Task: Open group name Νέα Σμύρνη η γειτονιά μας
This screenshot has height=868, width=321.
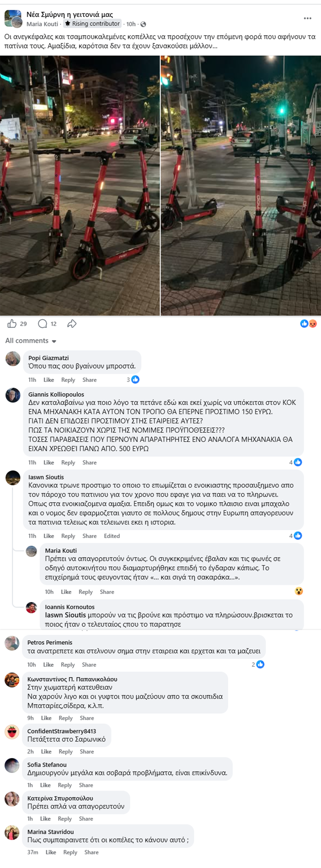Action: pyautogui.click(x=70, y=14)
